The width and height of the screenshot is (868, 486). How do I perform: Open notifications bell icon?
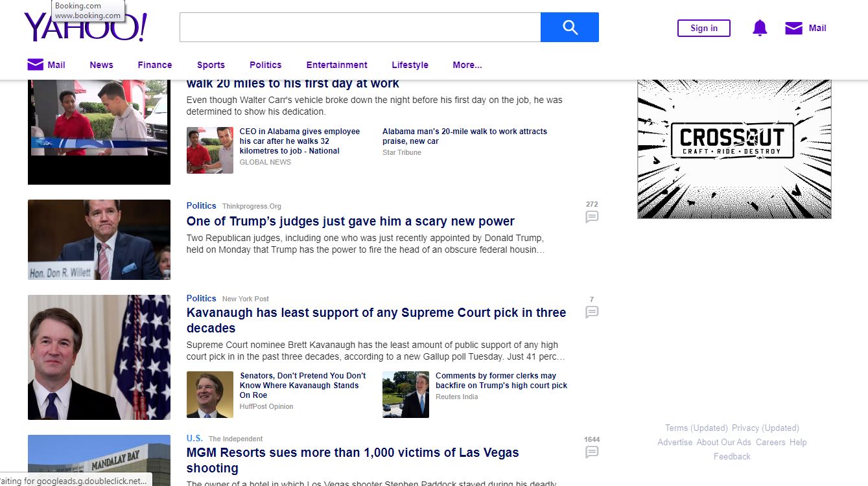(759, 28)
